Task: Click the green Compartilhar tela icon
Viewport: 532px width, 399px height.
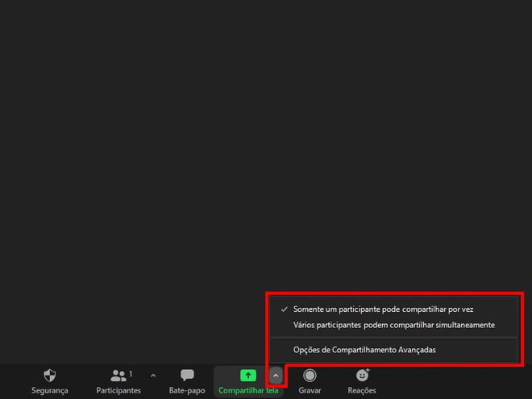Action: click(x=248, y=376)
